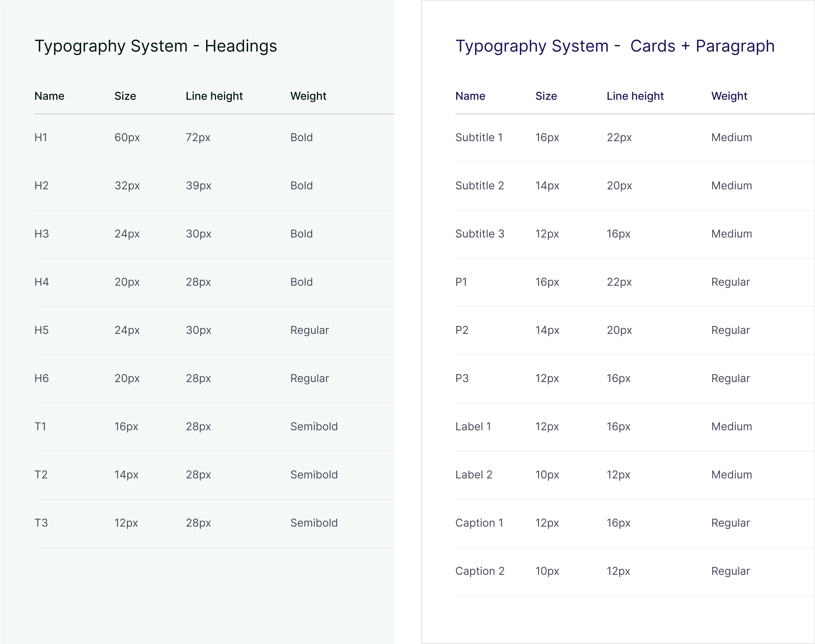The image size is (815, 644).
Task: Select the Label 1 row name
Action: tap(473, 427)
